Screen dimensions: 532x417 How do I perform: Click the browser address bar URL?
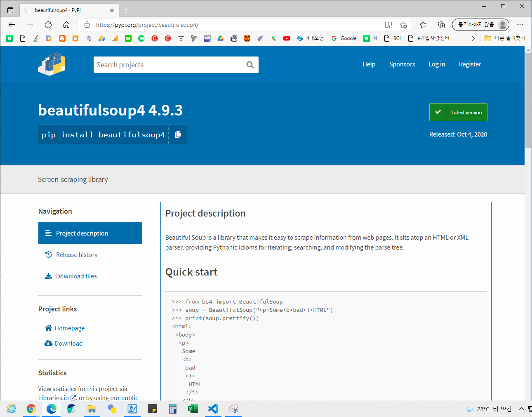(x=147, y=25)
